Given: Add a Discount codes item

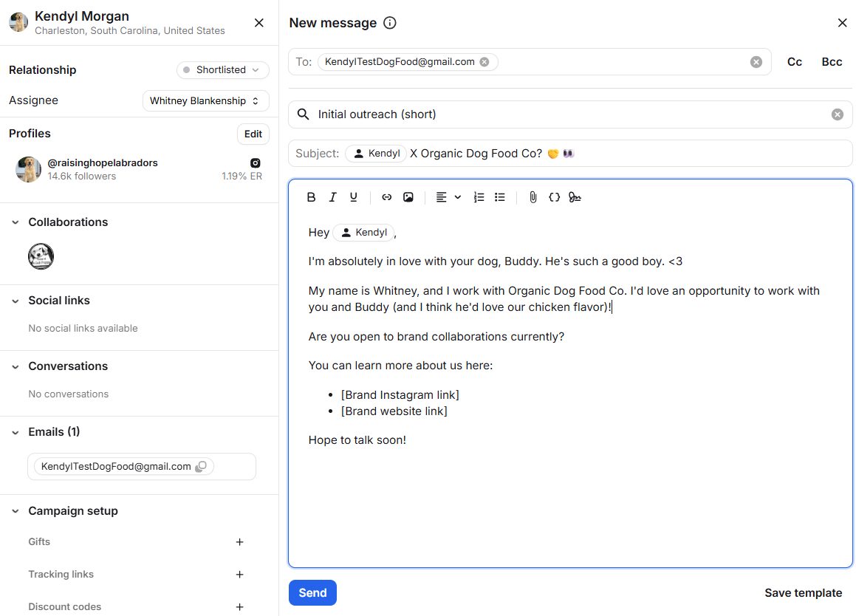Looking at the screenshot, I should [239, 606].
